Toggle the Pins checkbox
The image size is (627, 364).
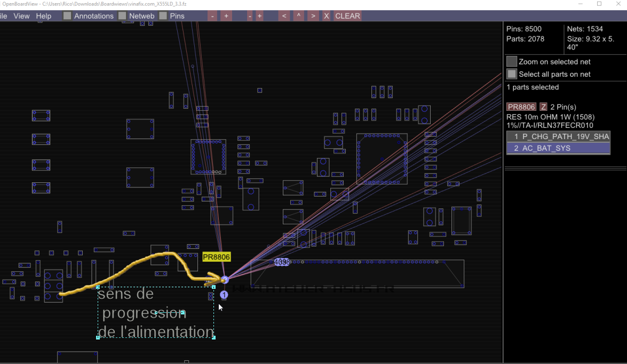[163, 16]
